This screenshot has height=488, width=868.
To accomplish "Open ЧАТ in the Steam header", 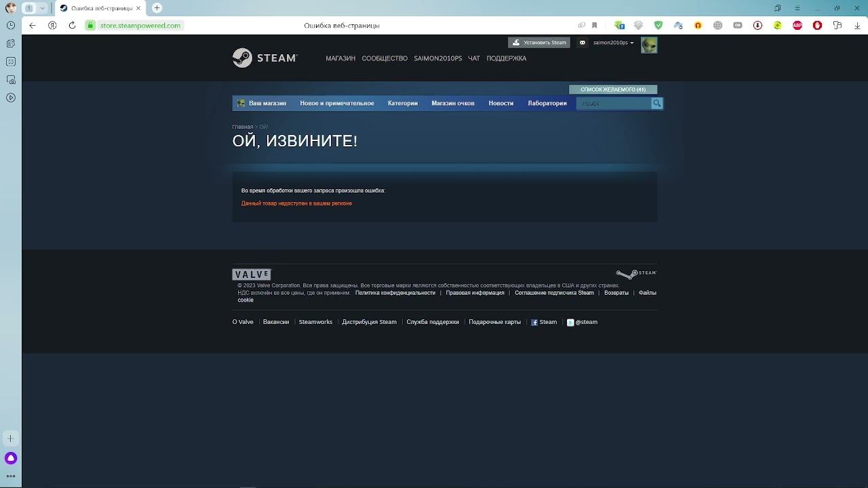I will pos(474,58).
